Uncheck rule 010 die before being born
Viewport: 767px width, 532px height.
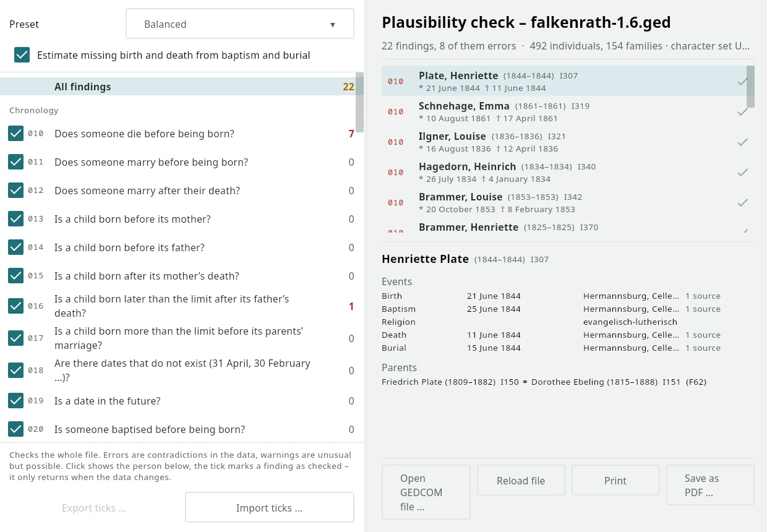(x=16, y=133)
